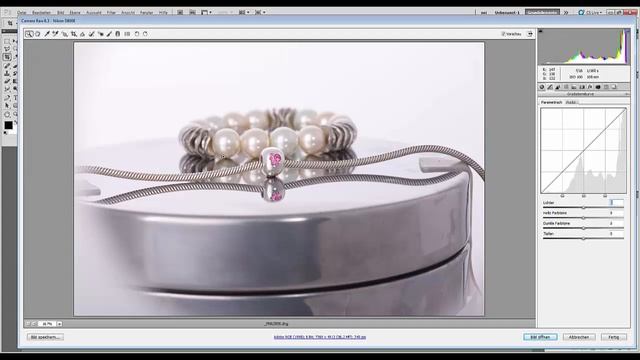
Task: Open the Bearbeiten menu
Action: pyautogui.click(x=41, y=13)
